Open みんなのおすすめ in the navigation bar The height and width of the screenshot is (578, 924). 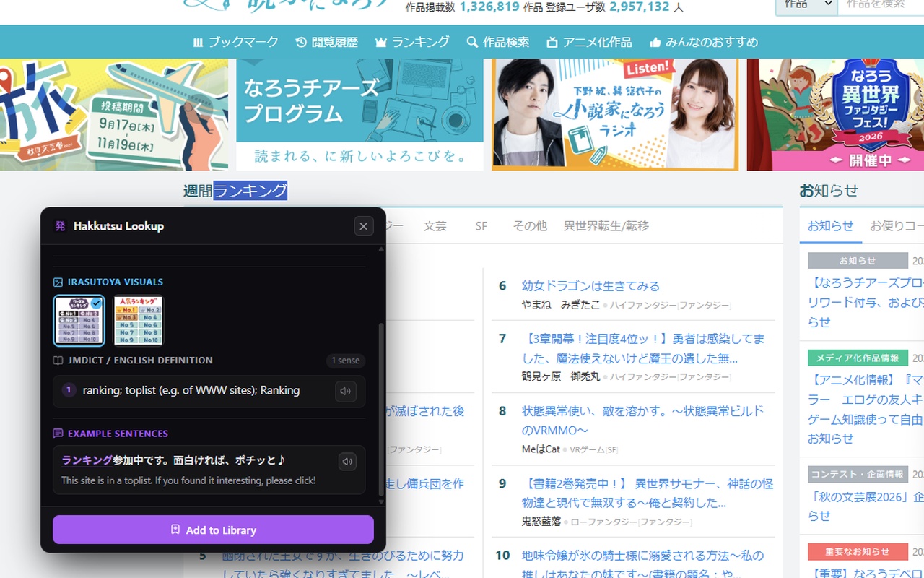pos(704,42)
